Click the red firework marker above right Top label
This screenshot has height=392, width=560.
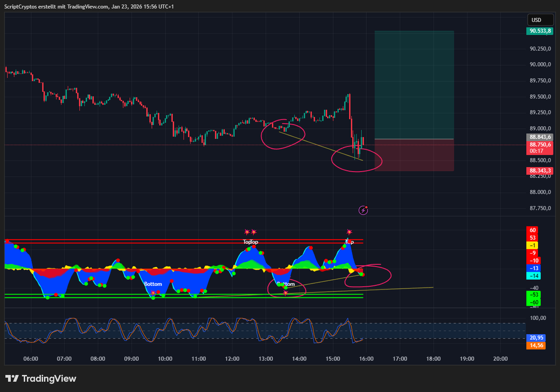349,231
